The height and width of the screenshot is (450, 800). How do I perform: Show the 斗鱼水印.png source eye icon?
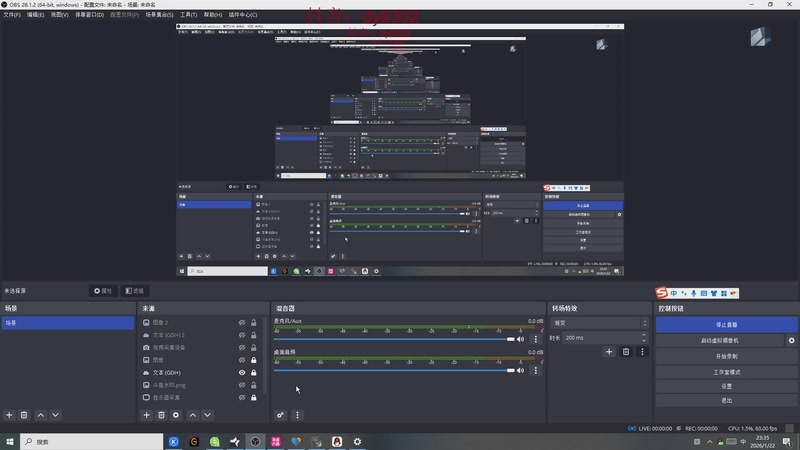click(242, 385)
